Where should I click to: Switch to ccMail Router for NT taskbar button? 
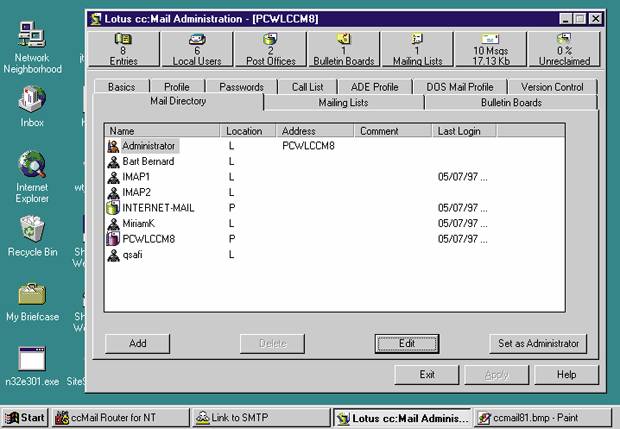121,418
